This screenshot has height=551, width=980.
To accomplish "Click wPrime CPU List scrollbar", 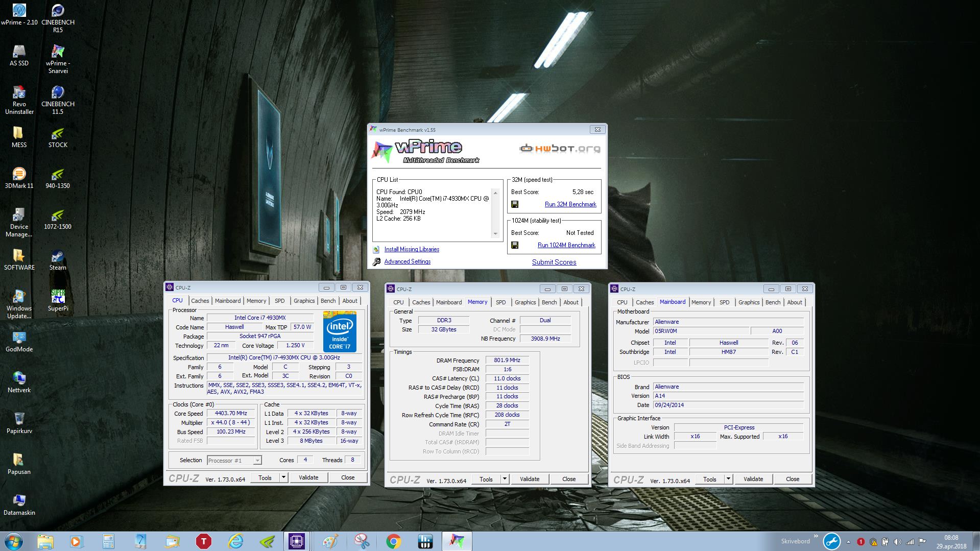I will click(495, 213).
